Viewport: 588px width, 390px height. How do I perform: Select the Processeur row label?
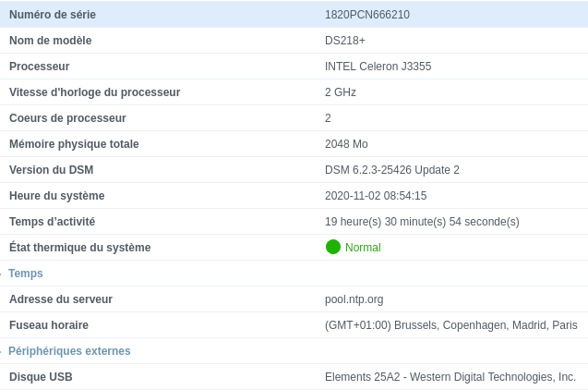pos(39,67)
